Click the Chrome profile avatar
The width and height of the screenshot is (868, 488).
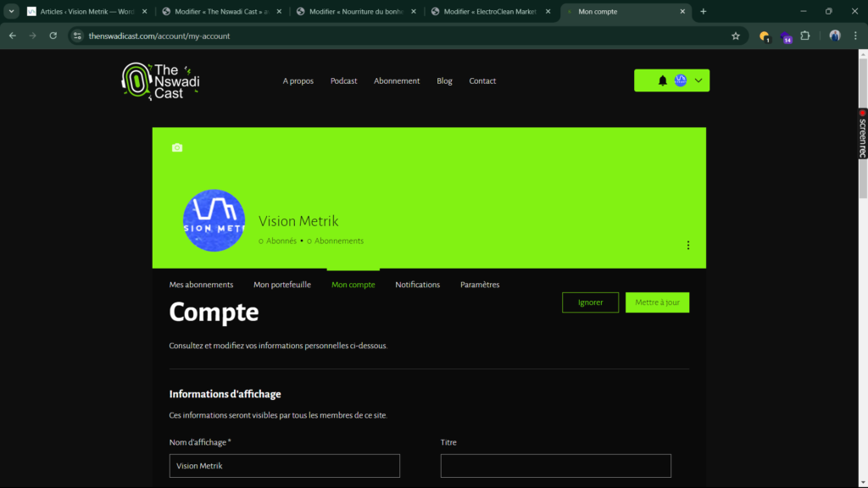[835, 36]
